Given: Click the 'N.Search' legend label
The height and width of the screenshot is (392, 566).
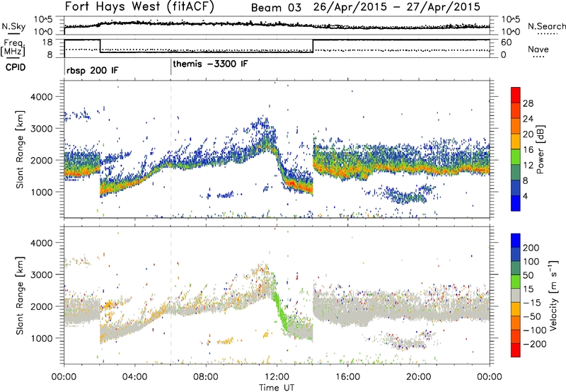Looking at the screenshot, I should (x=547, y=26).
